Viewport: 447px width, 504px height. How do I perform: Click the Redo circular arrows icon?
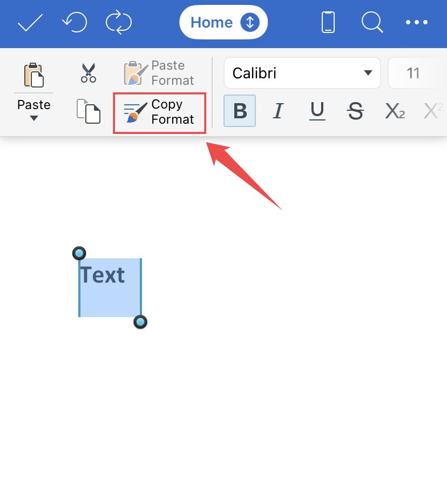[x=118, y=22]
